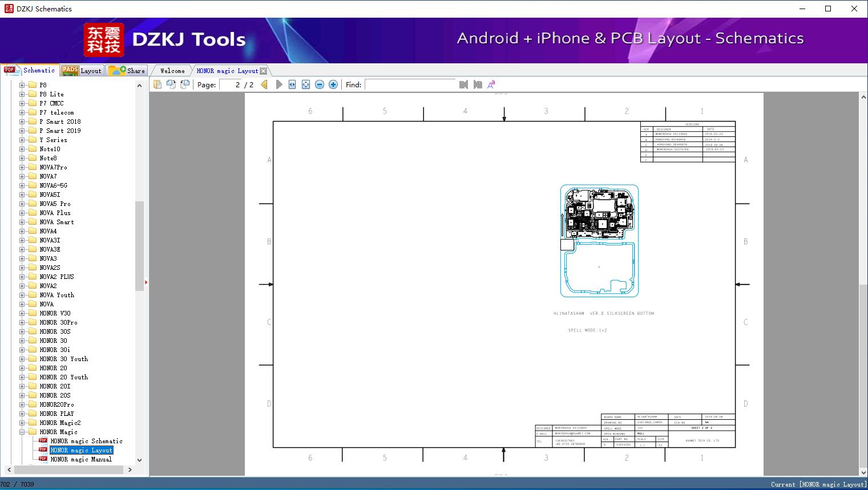Click the document viewer vertical scrollbar thumb
The height and width of the screenshot is (490, 868).
(x=863, y=377)
